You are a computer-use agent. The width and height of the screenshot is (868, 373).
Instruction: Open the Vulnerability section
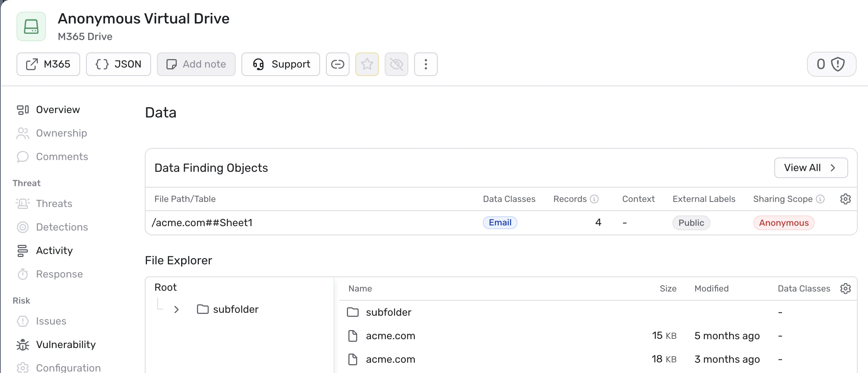pos(66,345)
